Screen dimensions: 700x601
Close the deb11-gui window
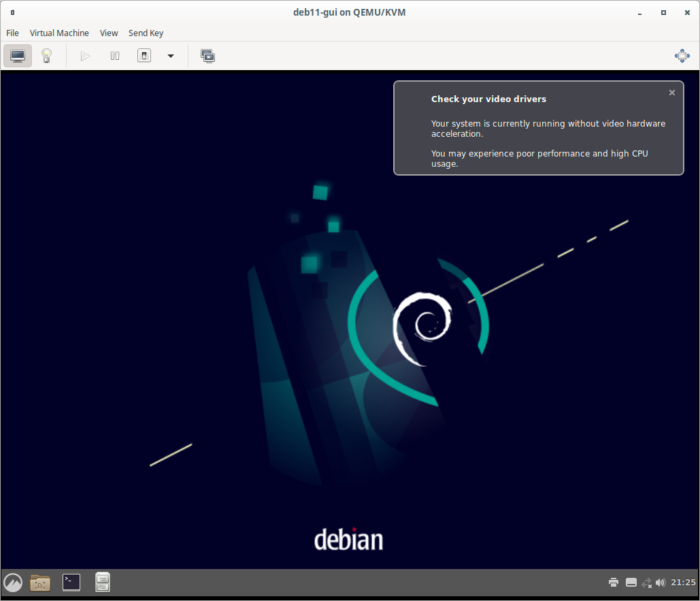[688, 12]
